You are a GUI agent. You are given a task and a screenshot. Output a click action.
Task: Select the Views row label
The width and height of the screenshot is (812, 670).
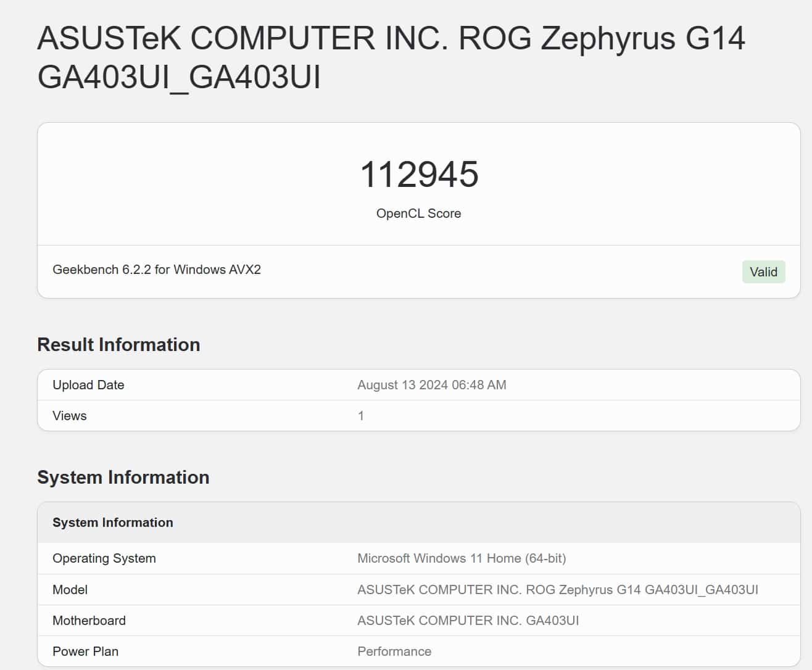70,416
